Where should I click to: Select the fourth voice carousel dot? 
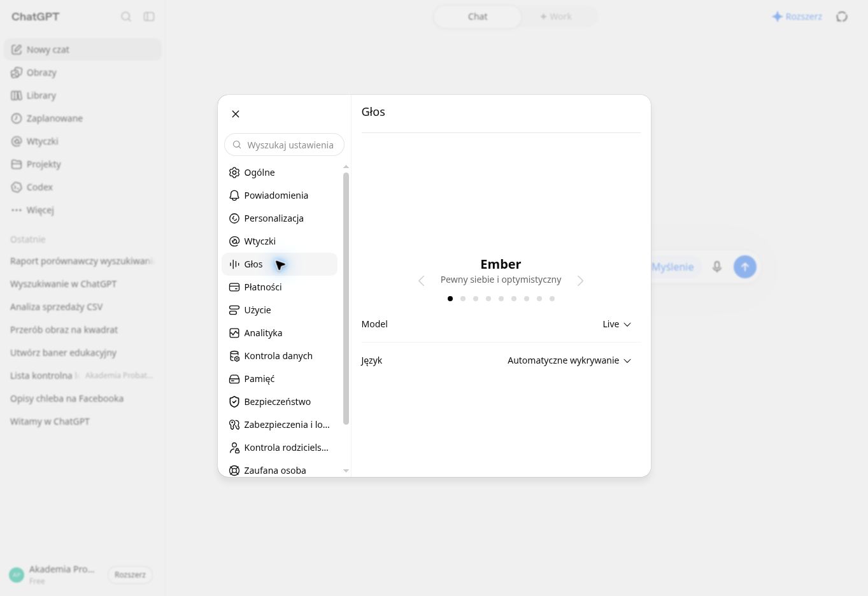pos(488,299)
